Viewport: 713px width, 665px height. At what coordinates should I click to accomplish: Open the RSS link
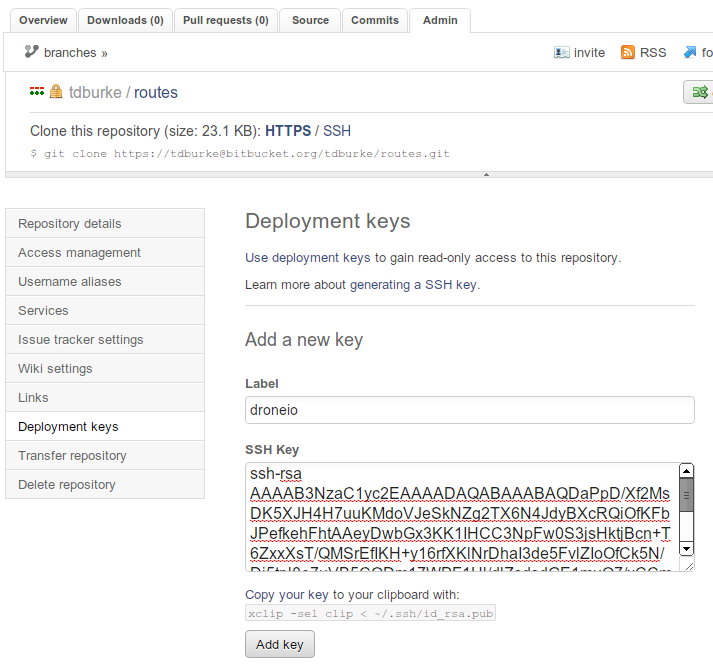pyautogui.click(x=653, y=53)
